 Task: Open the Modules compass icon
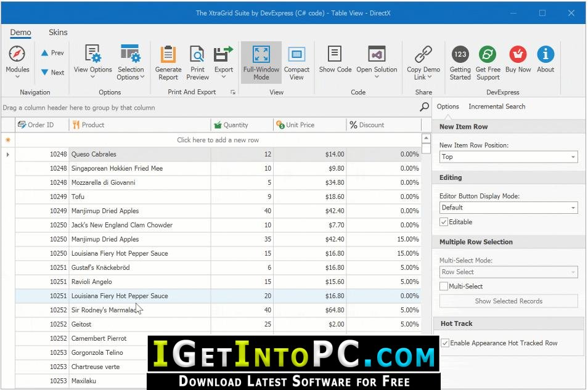(17, 54)
